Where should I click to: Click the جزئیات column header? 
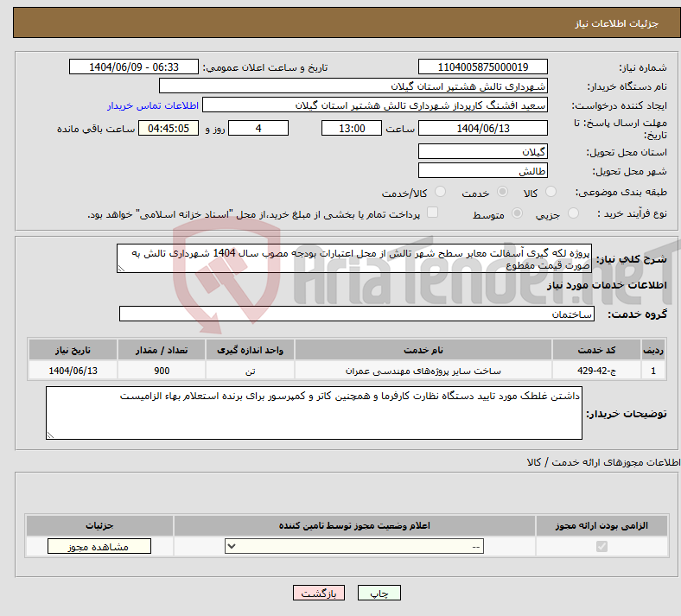99,525
